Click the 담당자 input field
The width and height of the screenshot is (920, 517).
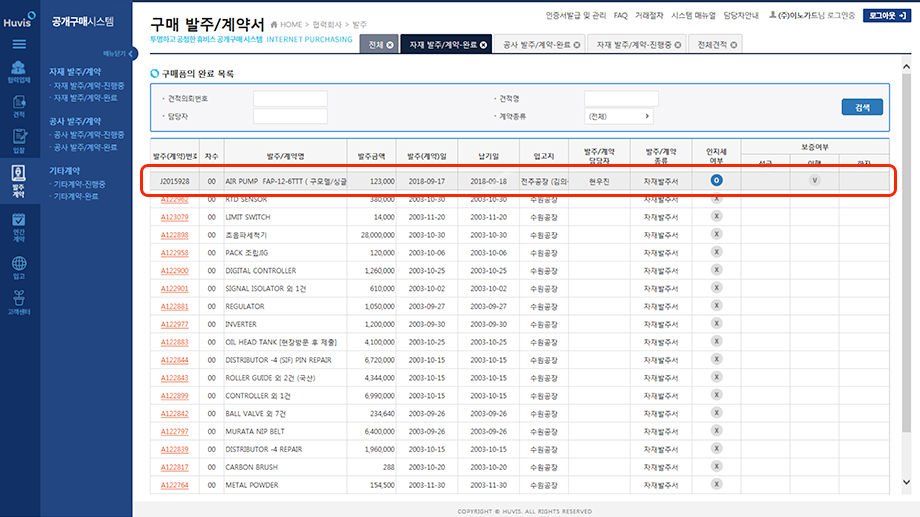click(290, 116)
